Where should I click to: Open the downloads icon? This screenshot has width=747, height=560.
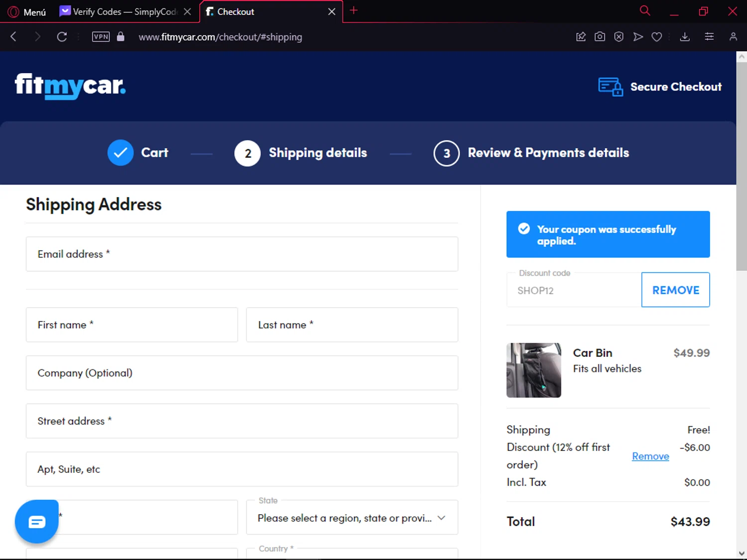(685, 37)
